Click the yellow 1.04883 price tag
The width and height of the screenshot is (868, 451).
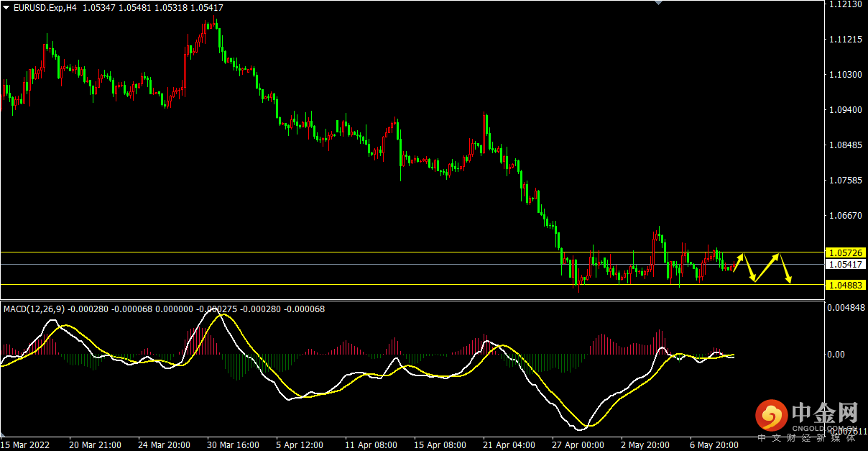pos(845,286)
